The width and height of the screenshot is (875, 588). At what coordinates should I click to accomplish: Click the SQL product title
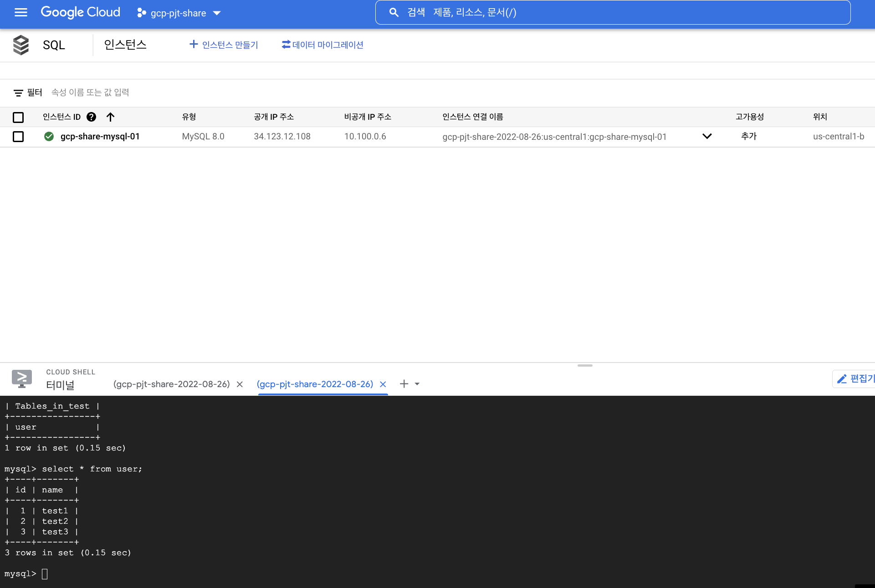[54, 45]
